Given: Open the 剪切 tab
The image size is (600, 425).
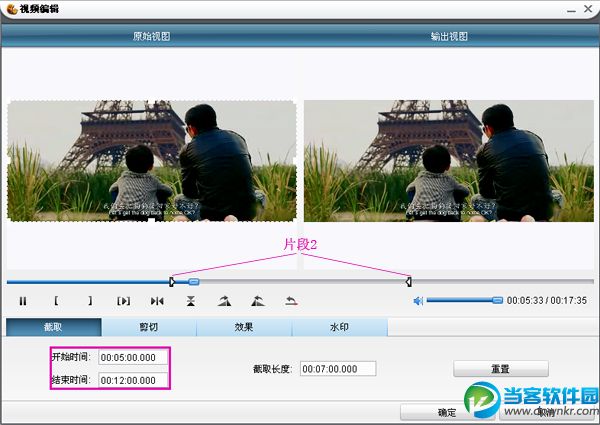Looking at the screenshot, I should point(149,327).
